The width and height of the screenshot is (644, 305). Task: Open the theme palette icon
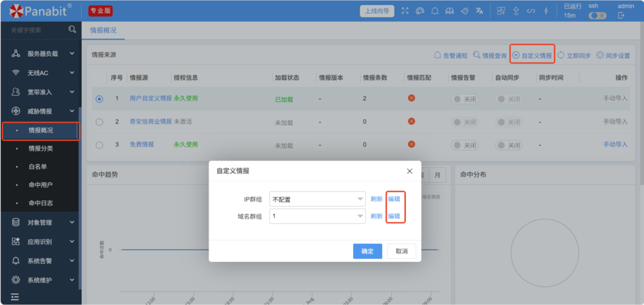(420, 11)
